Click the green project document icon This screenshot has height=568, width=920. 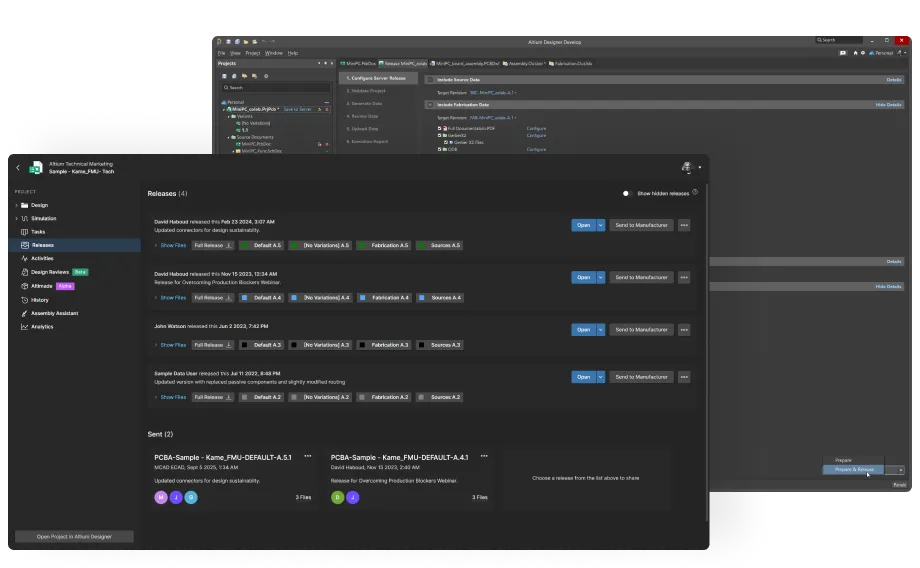pos(36,168)
